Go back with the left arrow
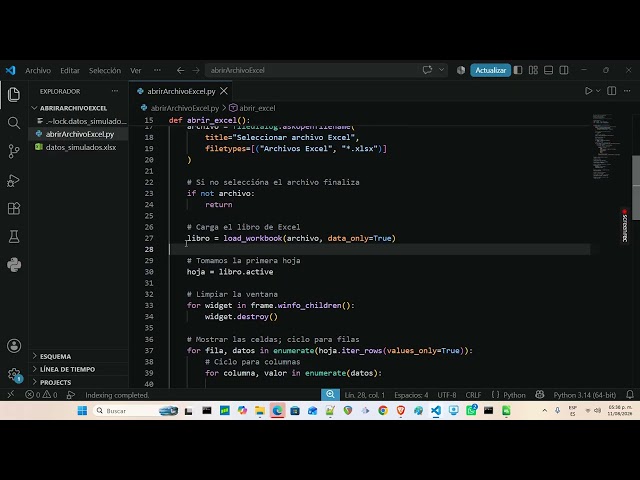 180,70
